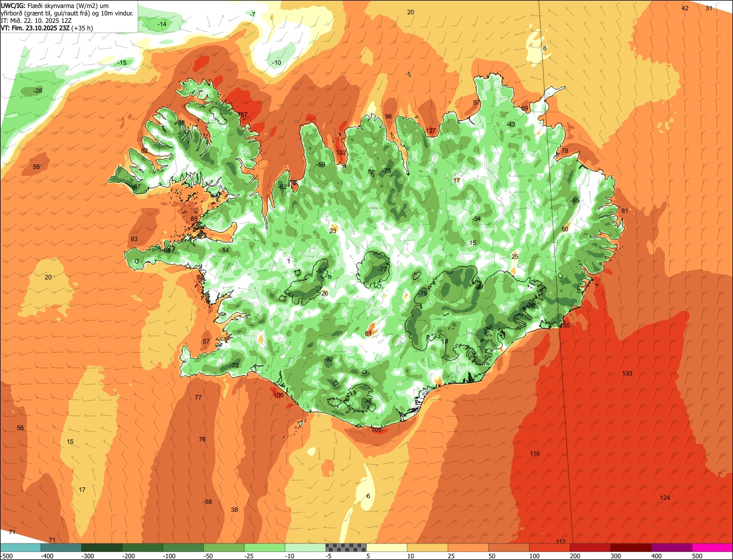Click the legend swatch between -100 and -50
The height and width of the screenshot is (560, 733).
[183, 547]
